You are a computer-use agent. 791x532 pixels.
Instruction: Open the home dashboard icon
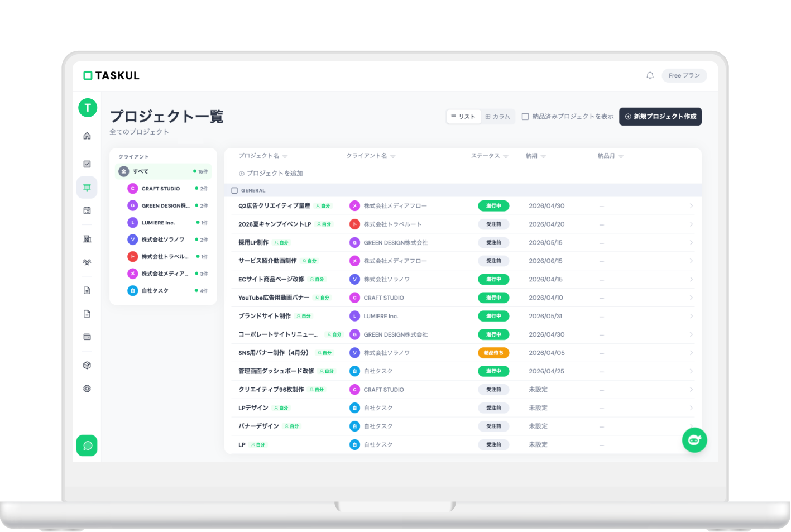coord(87,136)
